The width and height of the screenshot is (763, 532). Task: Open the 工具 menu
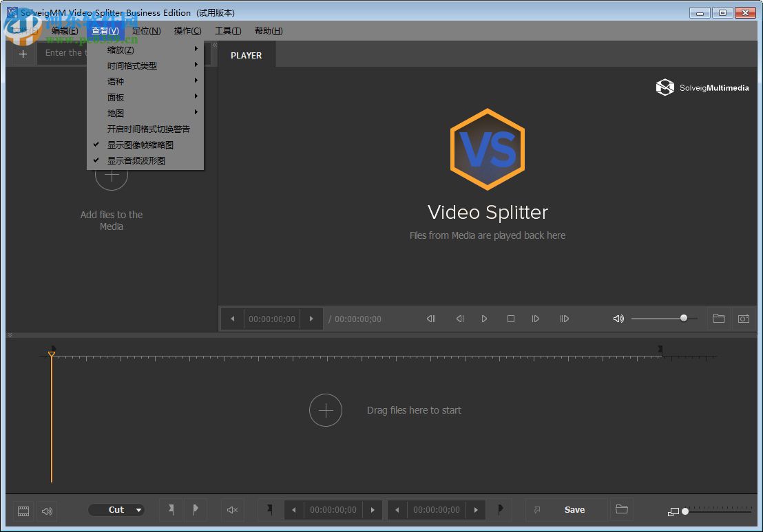coord(228,30)
